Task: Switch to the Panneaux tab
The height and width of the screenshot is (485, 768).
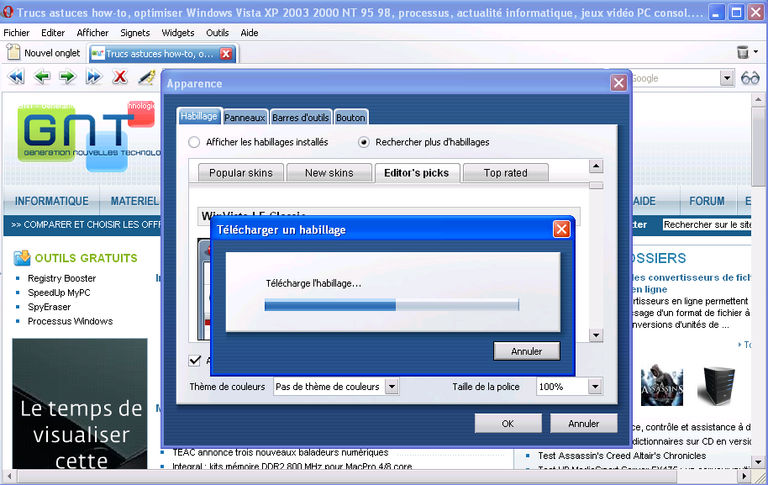Action: click(x=245, y=118)
